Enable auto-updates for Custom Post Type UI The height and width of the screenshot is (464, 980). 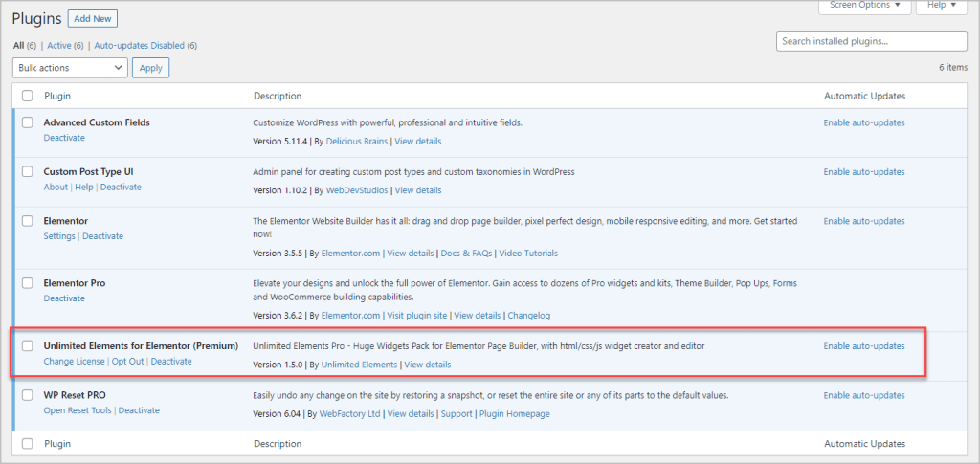pos(864,172)
